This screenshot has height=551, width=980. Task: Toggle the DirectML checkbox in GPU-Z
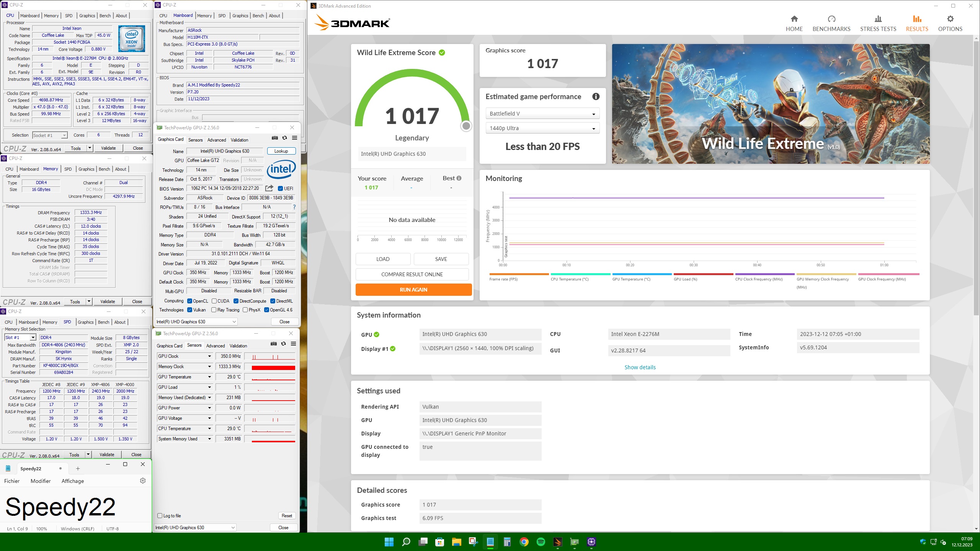(x=273, y=301)
